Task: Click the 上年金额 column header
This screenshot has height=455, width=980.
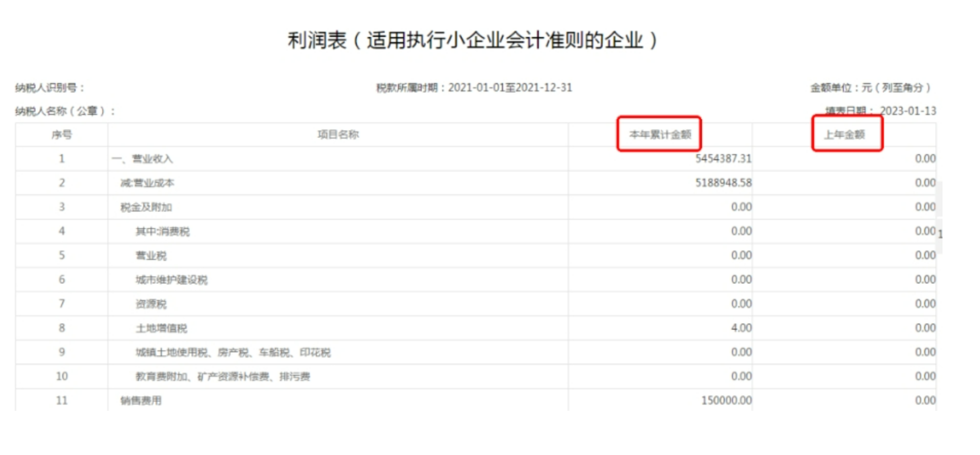Action: [844, 135]
